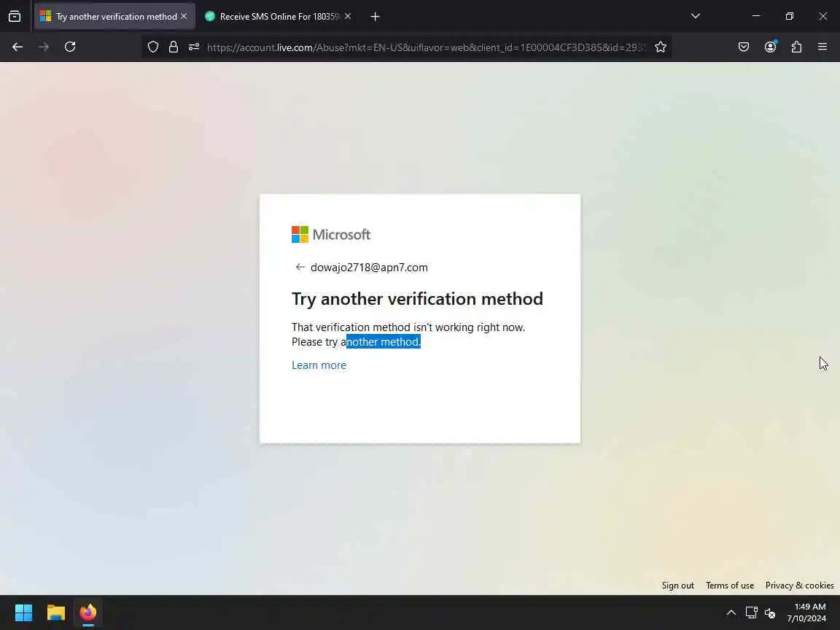
Task: Open Firefox account menu
Action: click(x=770, y=47)
